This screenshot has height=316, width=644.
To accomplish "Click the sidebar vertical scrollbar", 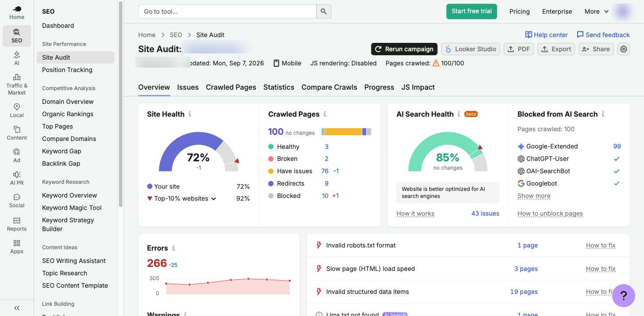I will [x=120, y=104].
